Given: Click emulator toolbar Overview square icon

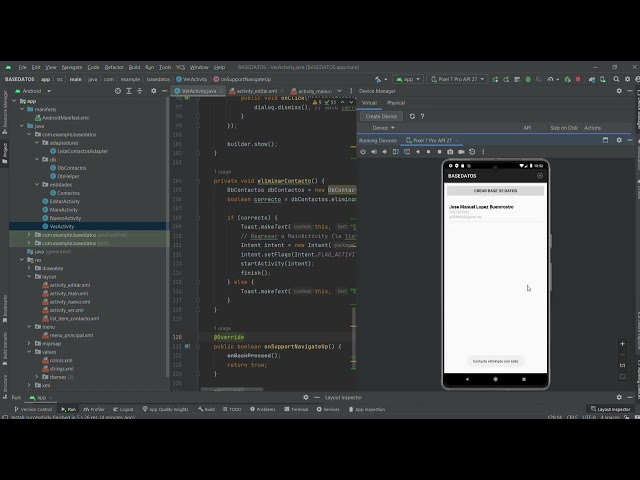Looking at the screenshot, I should 439,151.
